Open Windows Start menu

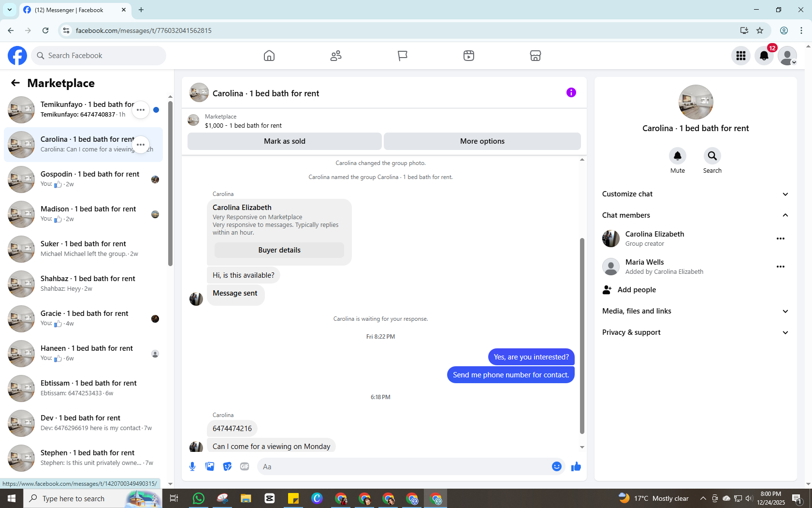point(12,498)
